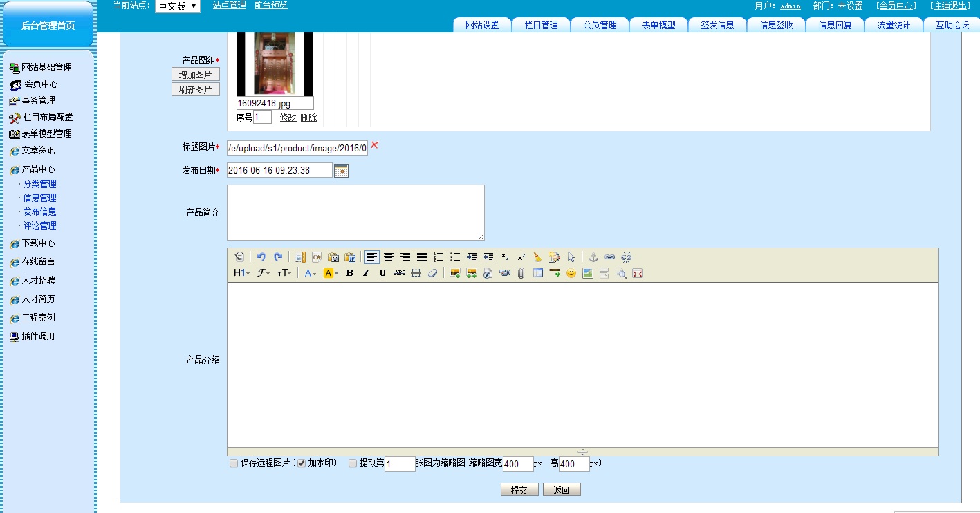Click the anchor icon in editor toolbar
The height and width of the screenshot is (513, 980).
tap(593, 256)
